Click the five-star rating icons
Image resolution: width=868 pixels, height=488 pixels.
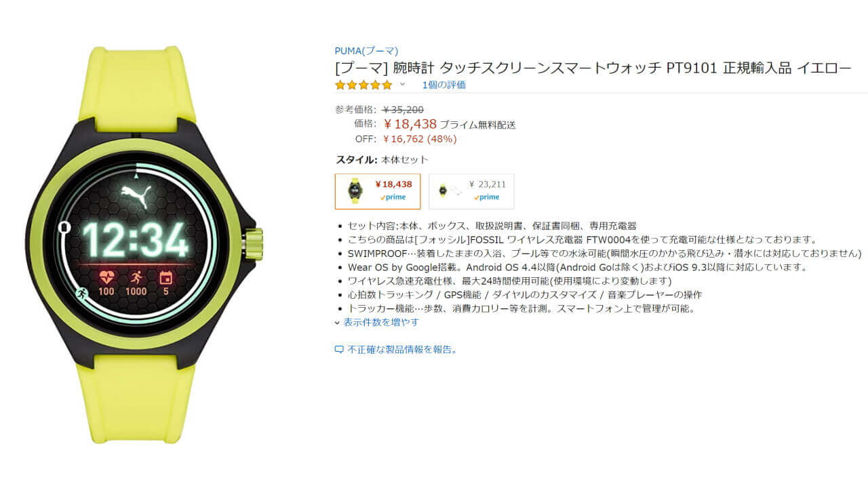click(363, 85)
